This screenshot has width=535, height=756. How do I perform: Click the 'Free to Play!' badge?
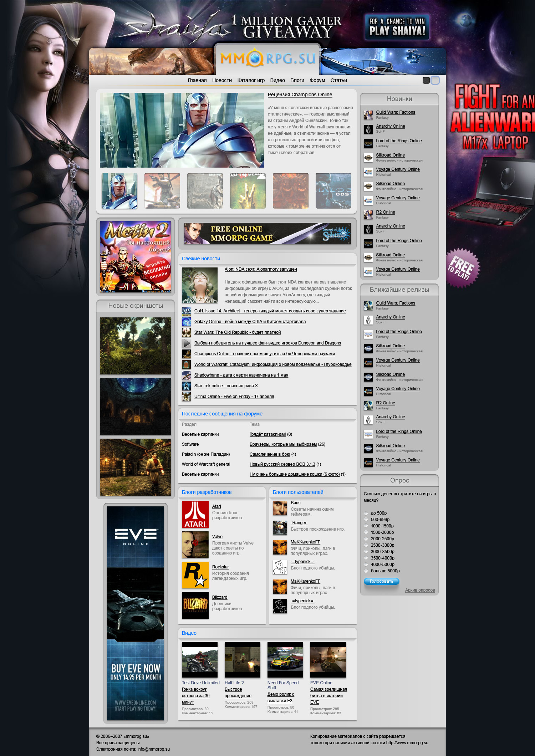(x=463, y=268)
